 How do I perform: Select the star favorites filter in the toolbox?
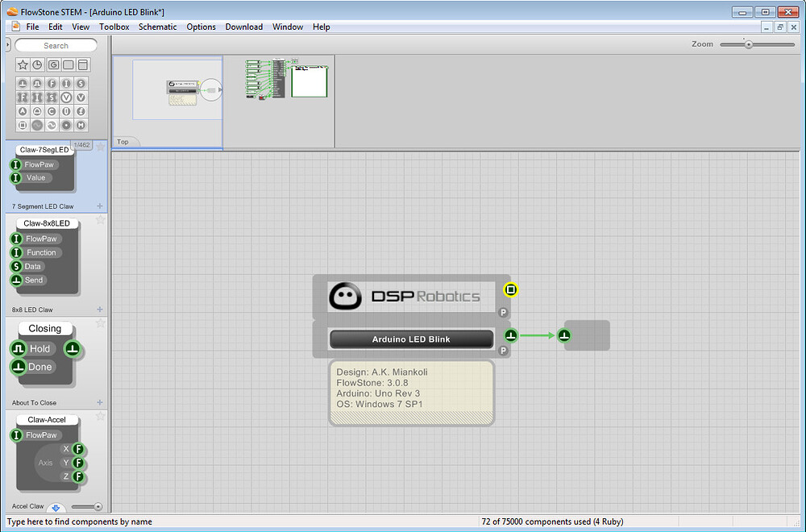point(23,64)
